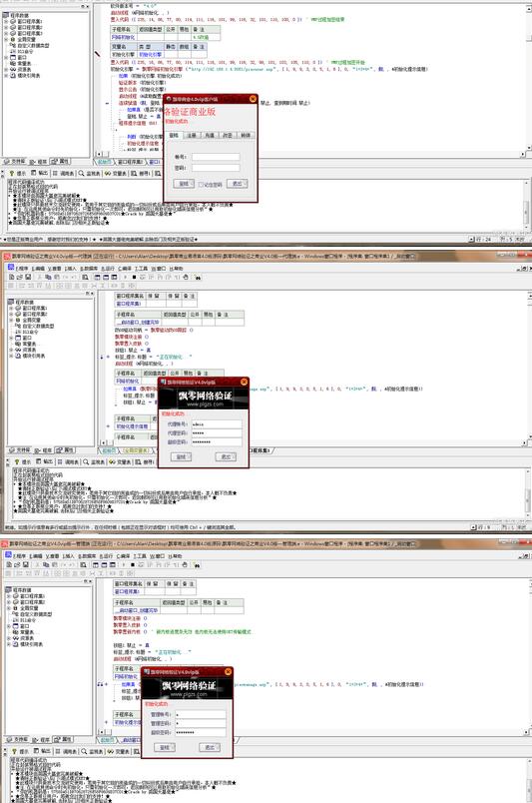The image size is (532, 803).
Task: Click New file icon in bottom admin window toolbar
Action: pyautogui.click(x=9, y=565)
